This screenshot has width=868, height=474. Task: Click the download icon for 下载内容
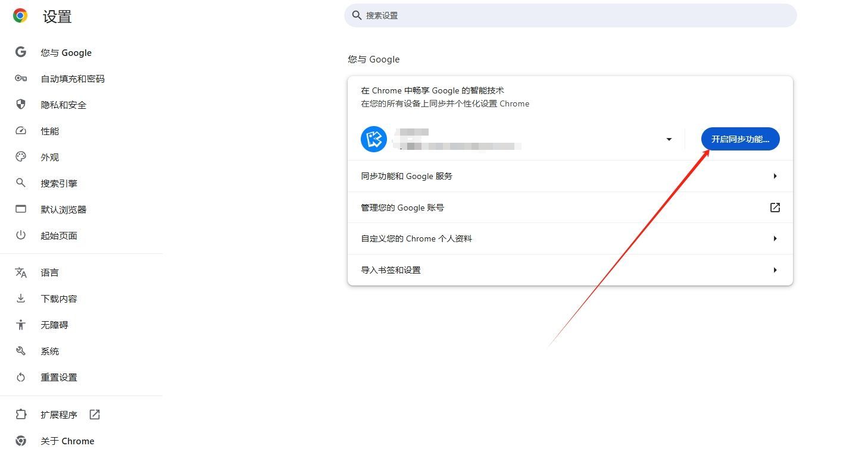click(21, 299)
